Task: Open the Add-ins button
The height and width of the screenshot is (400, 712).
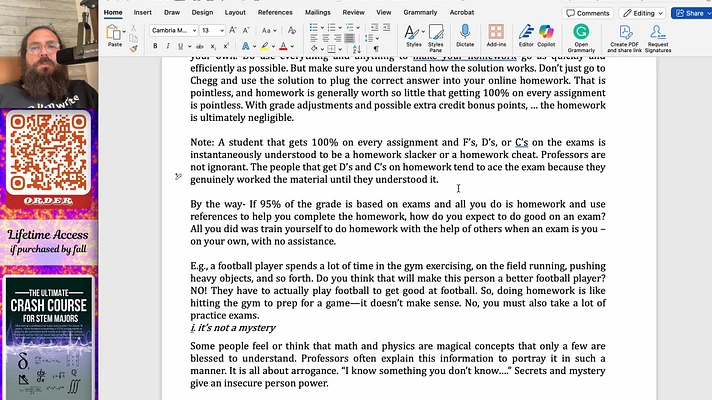Action: point(496,36)
